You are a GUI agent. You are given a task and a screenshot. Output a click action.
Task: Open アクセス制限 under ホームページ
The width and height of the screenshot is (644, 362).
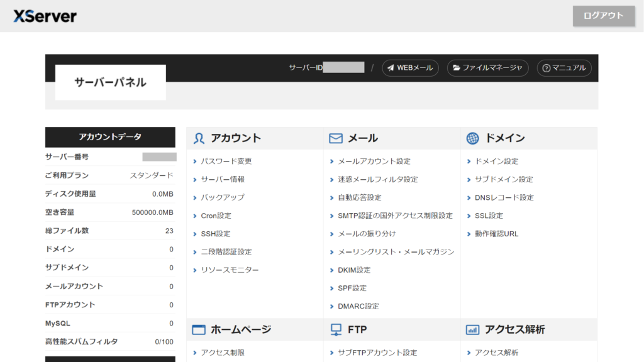pos(223,353)
